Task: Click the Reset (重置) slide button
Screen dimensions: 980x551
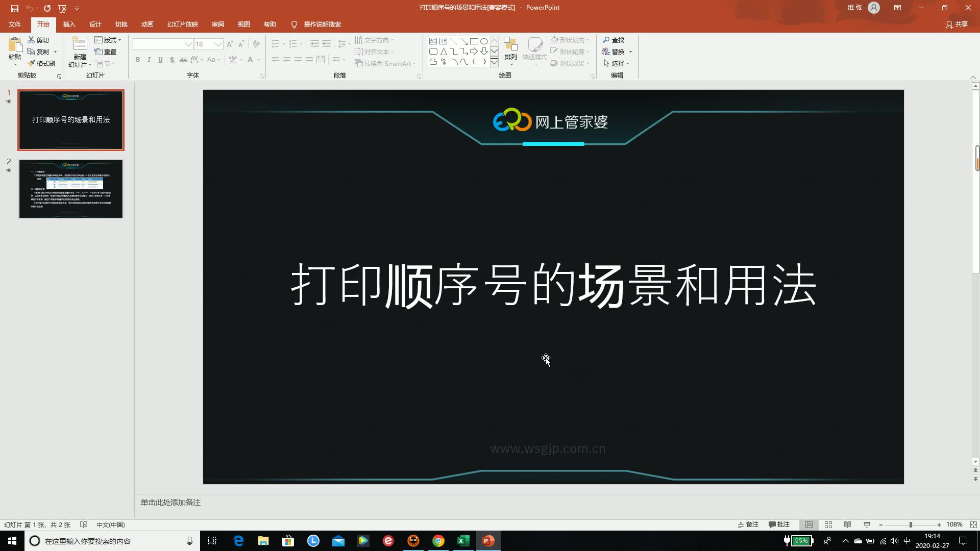Action: pyautogui.click(x=106, y=52)
